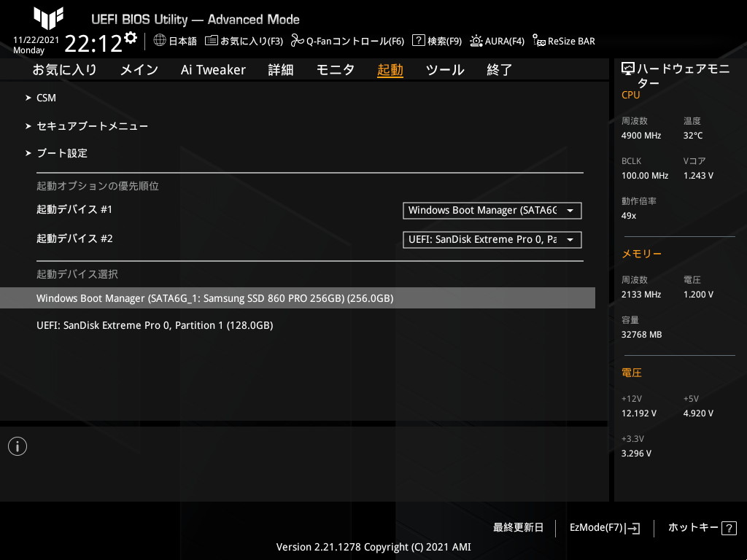This screenshot has width=747, height=560.
Task: Click 最終更新日 button
Action: pos(518,528)
